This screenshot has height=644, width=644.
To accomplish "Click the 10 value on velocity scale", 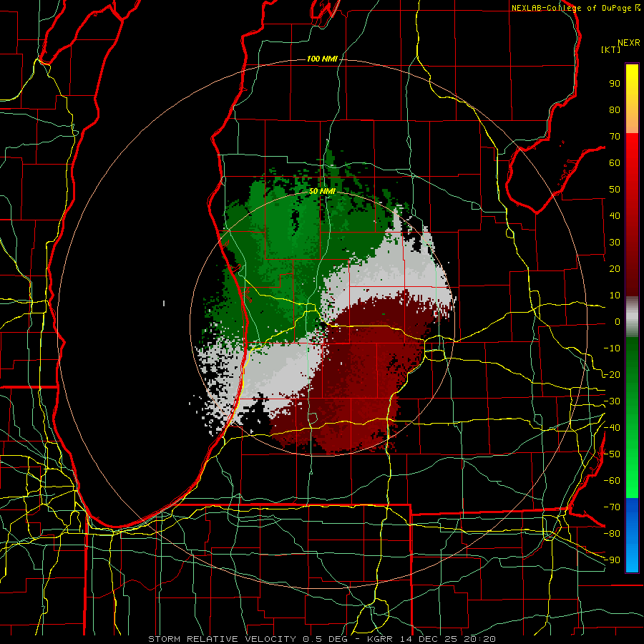I will coord(615,296).
